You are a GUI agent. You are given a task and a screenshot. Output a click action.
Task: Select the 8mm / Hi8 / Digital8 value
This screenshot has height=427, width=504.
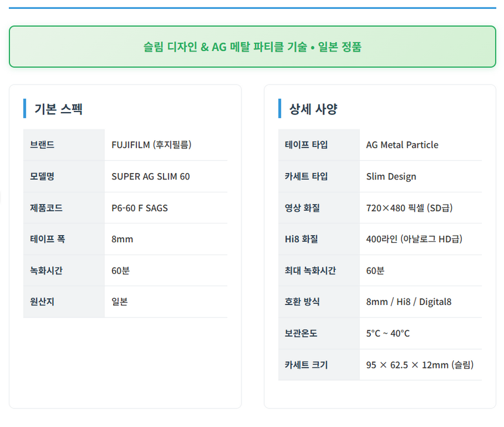coord(408,302)
